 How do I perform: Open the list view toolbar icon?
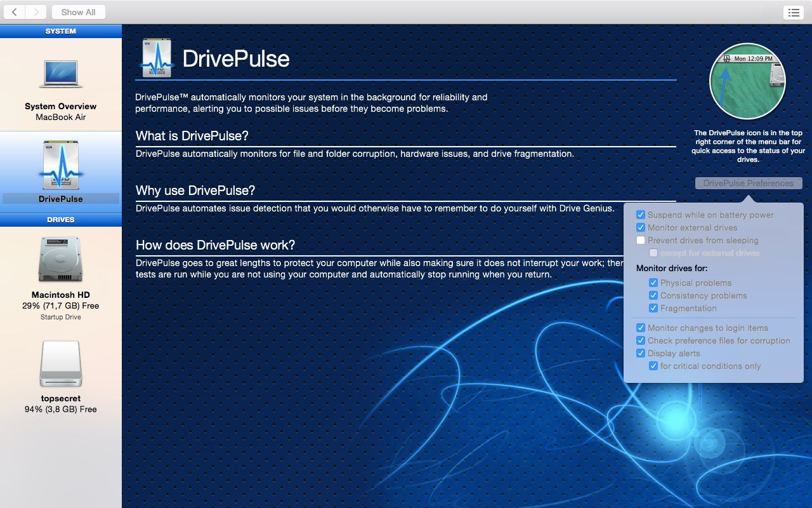point(794,12)
